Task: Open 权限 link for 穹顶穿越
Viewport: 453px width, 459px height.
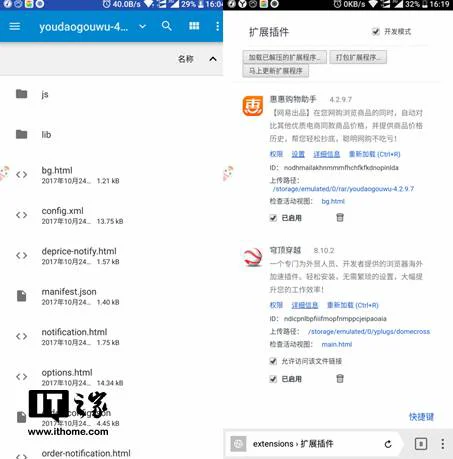Action: 276,305
